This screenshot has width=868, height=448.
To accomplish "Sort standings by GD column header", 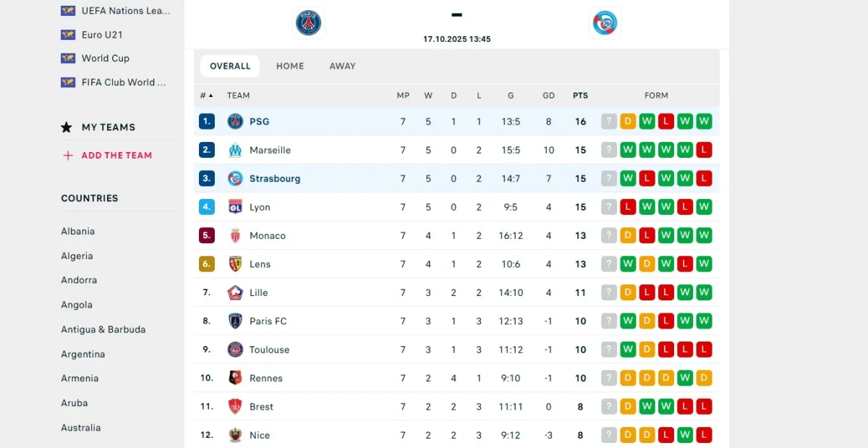I will coord(548,96).
